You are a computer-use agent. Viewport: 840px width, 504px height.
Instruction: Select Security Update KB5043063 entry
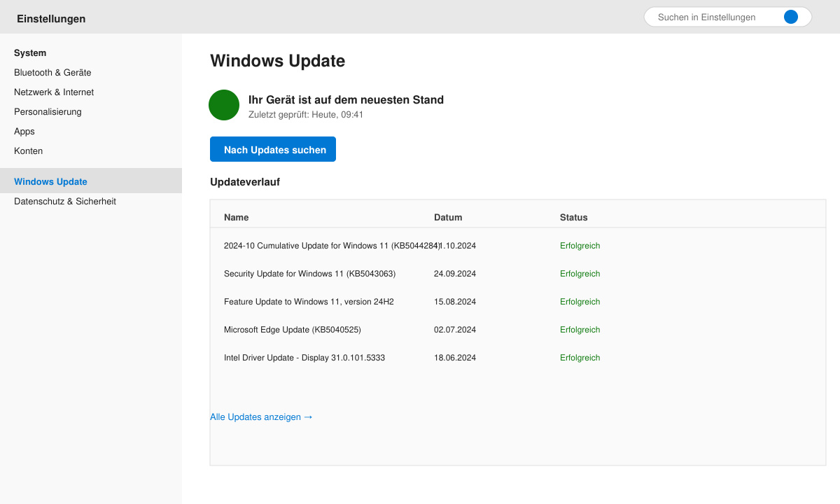pos(518,274)
